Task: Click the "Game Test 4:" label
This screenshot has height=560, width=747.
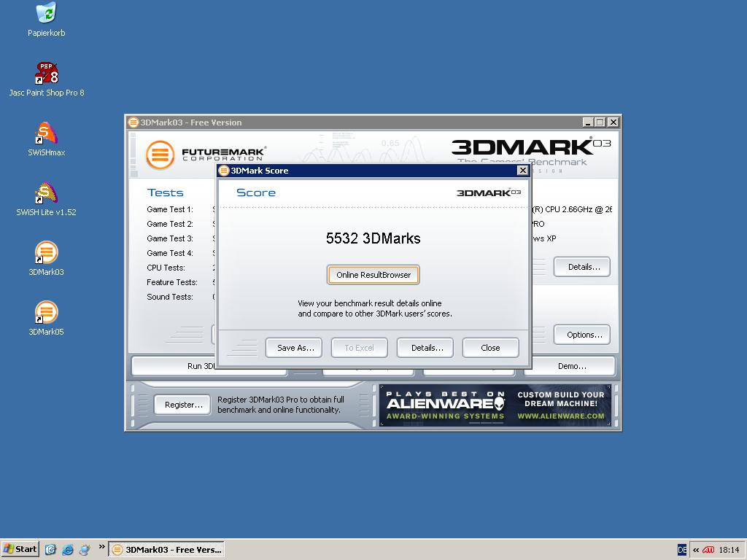Action: point(170,253)
